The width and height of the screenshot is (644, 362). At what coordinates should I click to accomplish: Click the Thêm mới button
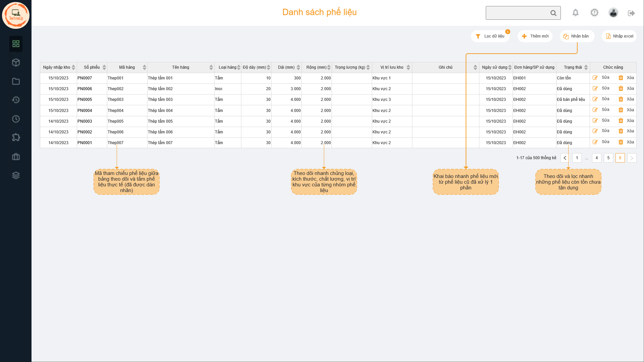[x=535, y=36]
